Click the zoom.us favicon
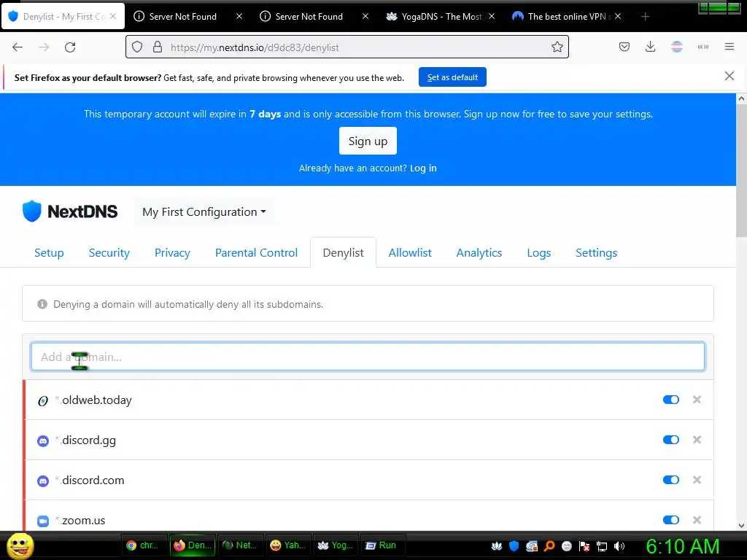747x560 pixels. [x=43, y=521]
